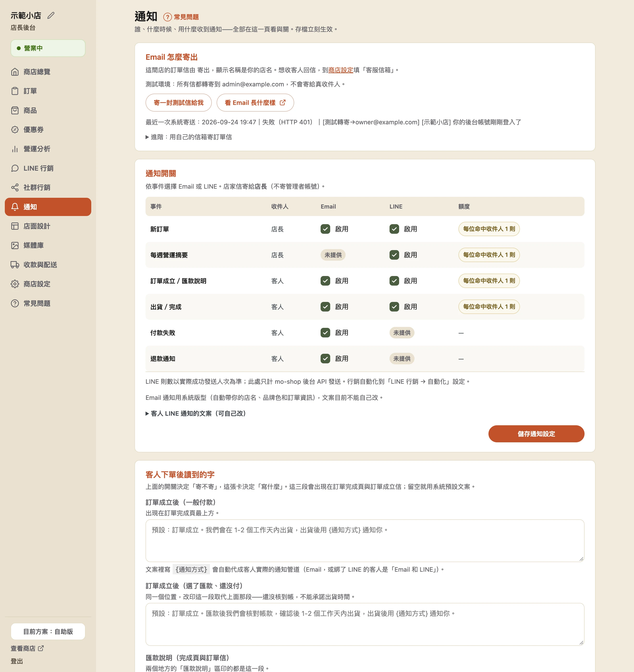Click the 收款與配送 truck icon
634x672 pixels.
pyautogui.click(x=15, y=264)
